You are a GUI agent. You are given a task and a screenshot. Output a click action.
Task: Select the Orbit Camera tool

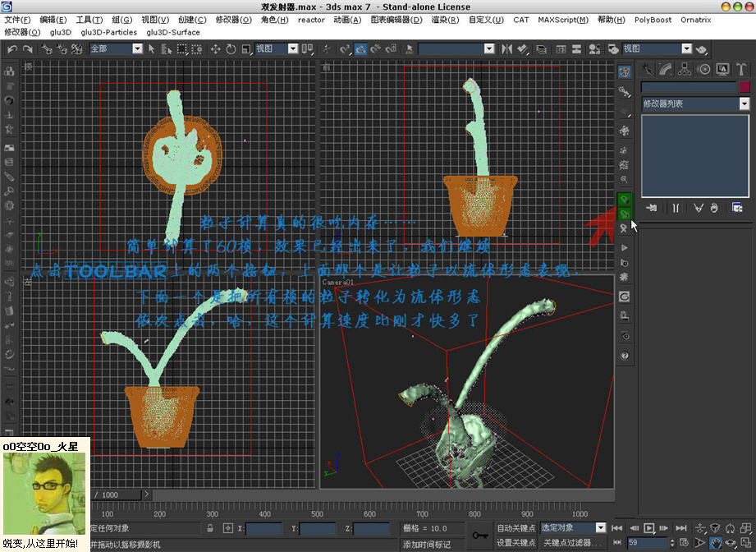coord(731,543)
